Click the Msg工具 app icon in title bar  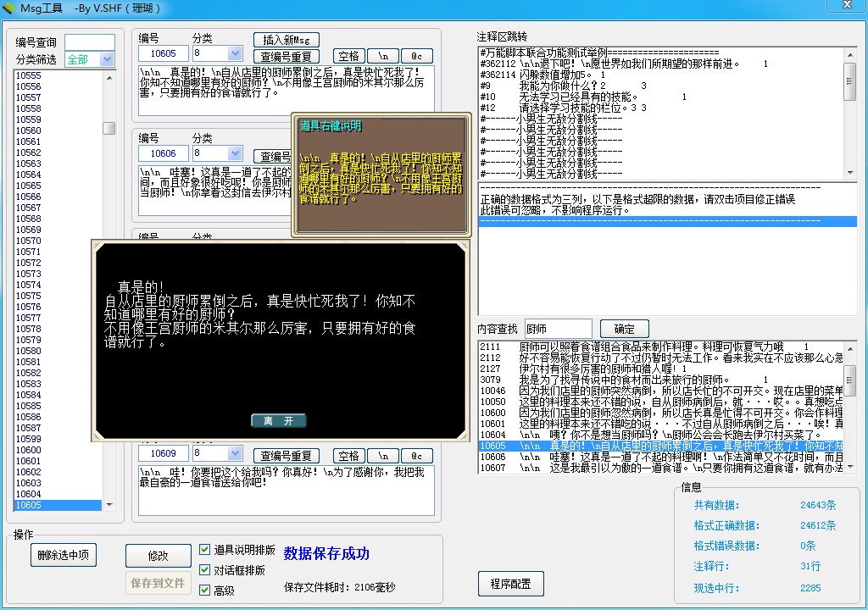[x=10, y=8]
